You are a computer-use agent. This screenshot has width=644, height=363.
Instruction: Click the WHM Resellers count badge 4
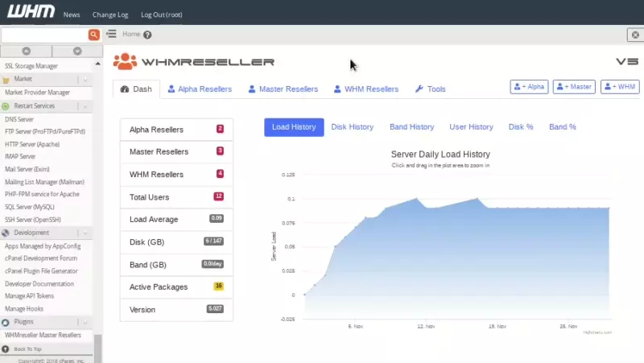point(220,173)
